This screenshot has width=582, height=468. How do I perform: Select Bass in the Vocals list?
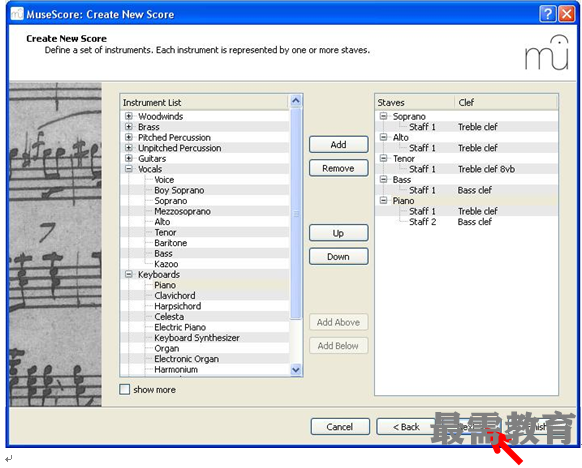[163, 253]
